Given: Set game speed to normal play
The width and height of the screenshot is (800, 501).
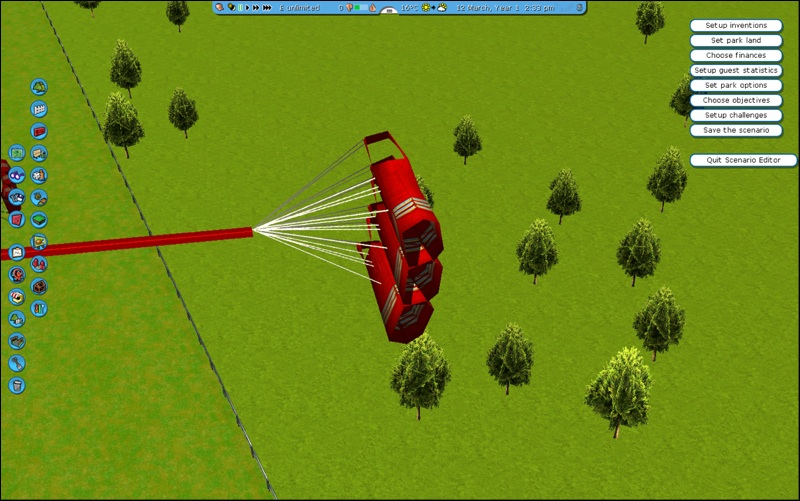Looking at the screenshot, I should point(247,8).
